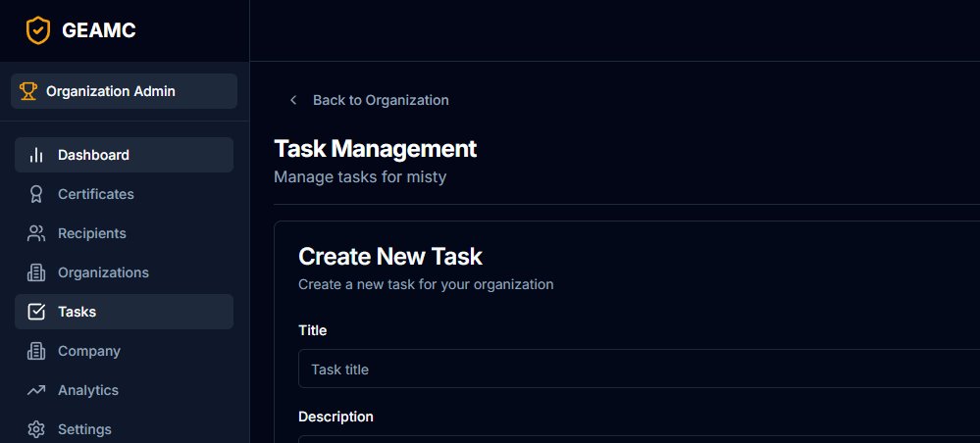Click the Company building icon
This screenshot has width=980, height=443.
[36, 351]
